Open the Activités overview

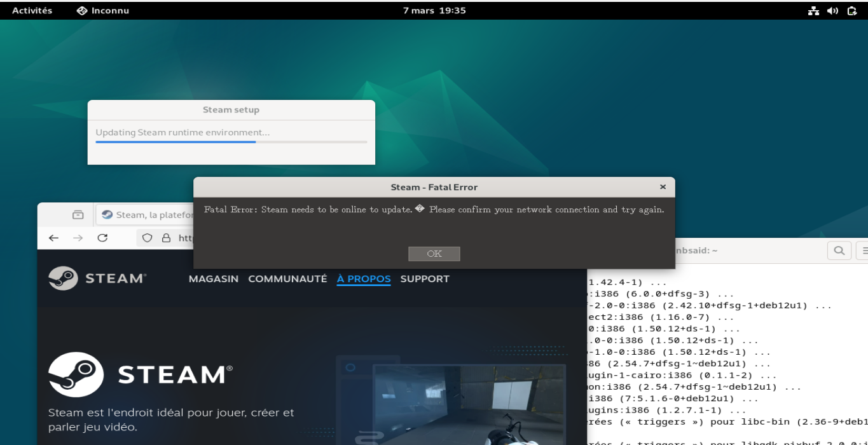32,11
